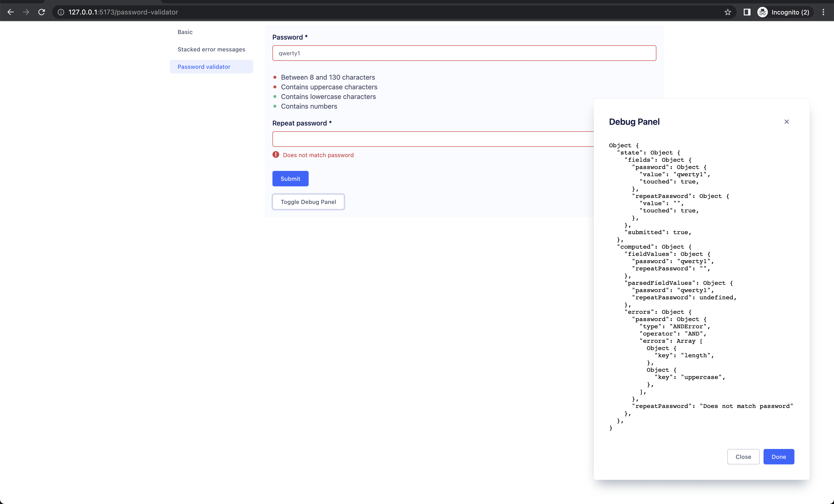Viewport: 834px width, 504px height.
Task: Click the site info icon in address bar
Action: (x=61, y=12)
